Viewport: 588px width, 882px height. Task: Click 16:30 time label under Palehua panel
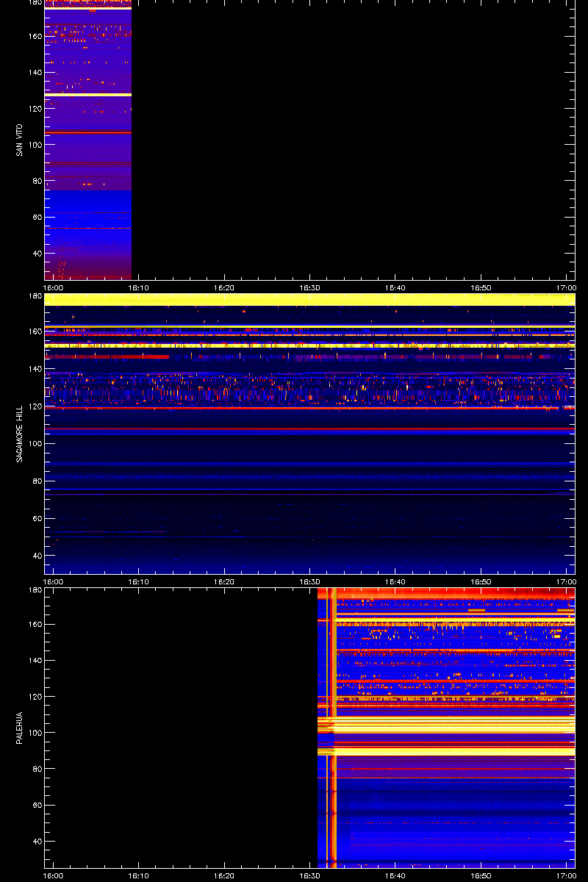tap(309, 876)
